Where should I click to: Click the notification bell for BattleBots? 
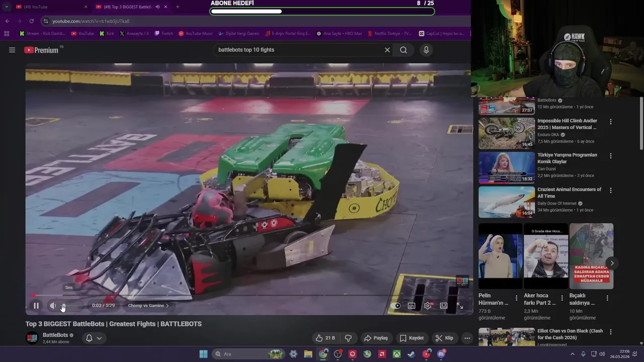coord(89,338)
